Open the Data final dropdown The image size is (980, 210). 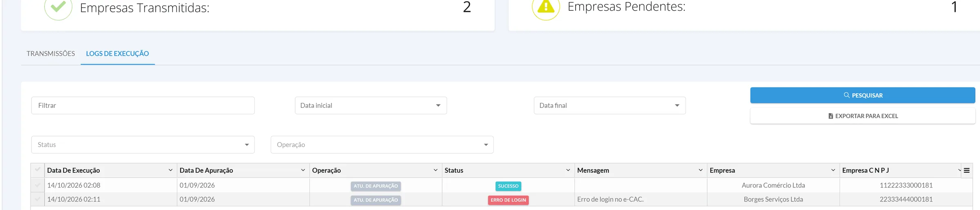coord(610,105)
